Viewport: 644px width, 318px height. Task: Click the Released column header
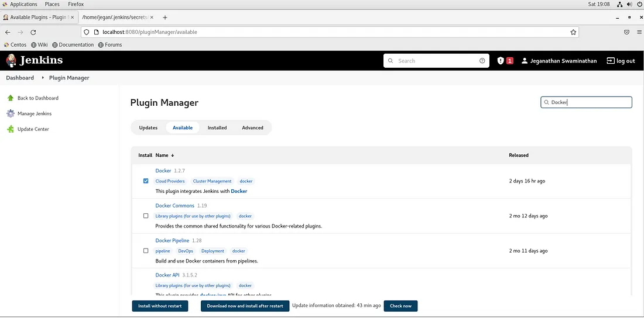519,155
